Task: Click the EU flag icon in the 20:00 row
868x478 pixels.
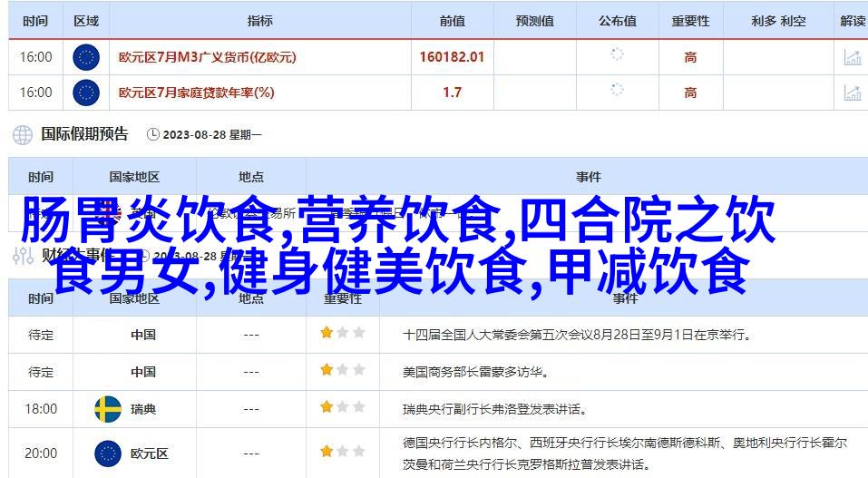Action: tap(108, 454)
